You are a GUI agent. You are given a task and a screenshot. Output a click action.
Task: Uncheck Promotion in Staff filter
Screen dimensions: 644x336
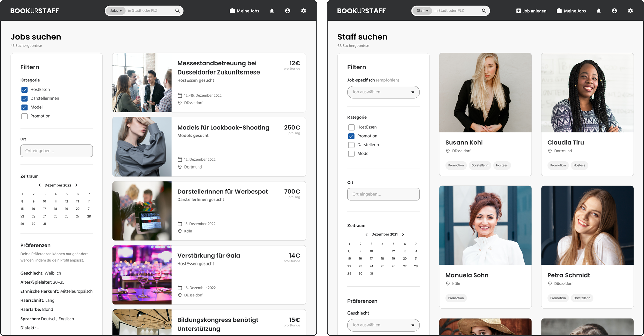click(x=351, y=136)
